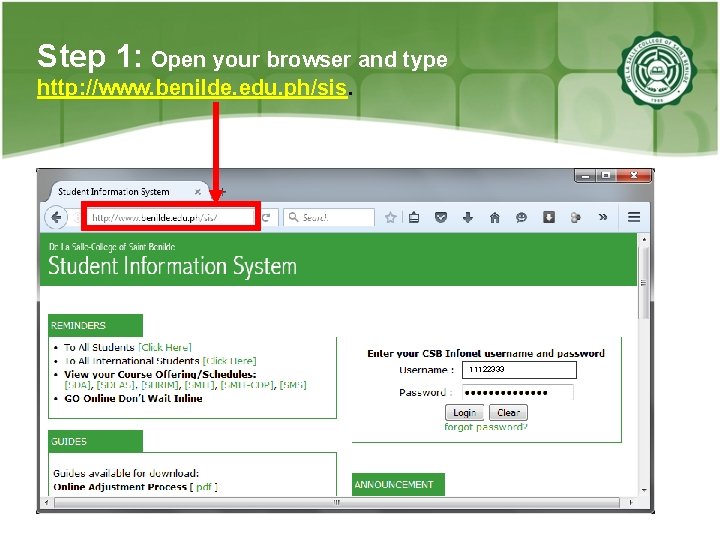Go to the browser home icon
Viewport: 720px width, 540px height.
tap(495, 217)
